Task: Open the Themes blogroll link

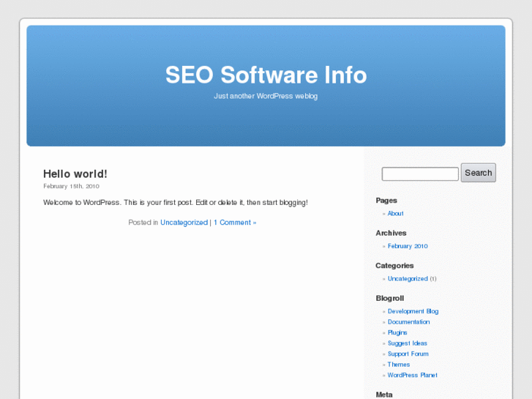Action: [399, 365]
